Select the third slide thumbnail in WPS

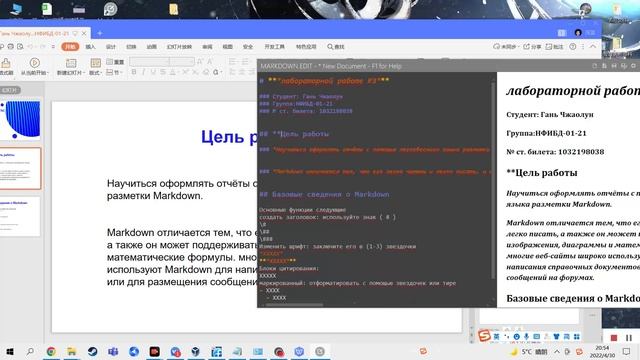tap(20, 217)
